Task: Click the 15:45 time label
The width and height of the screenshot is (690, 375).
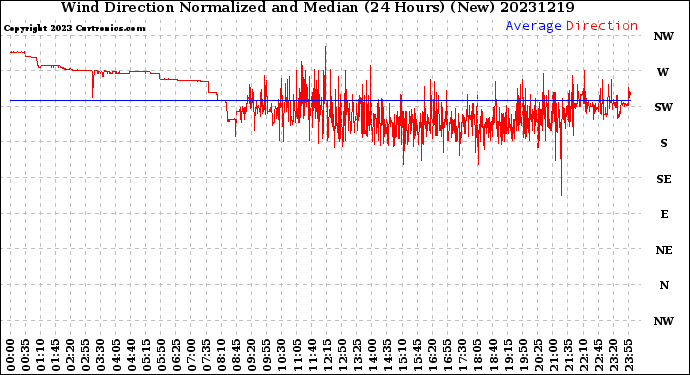Action: pos(417,355)
